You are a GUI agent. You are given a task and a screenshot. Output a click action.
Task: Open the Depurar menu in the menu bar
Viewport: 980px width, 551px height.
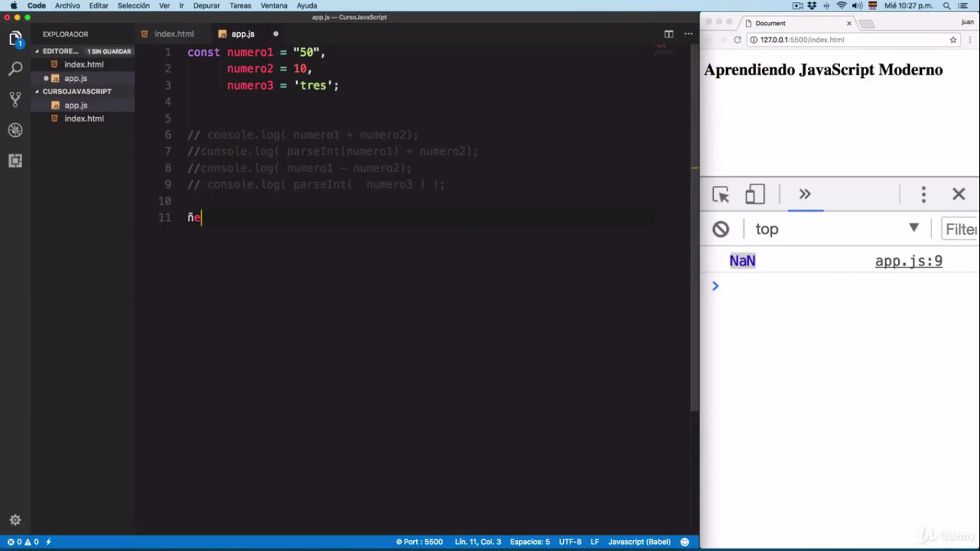tap(206, 5)
